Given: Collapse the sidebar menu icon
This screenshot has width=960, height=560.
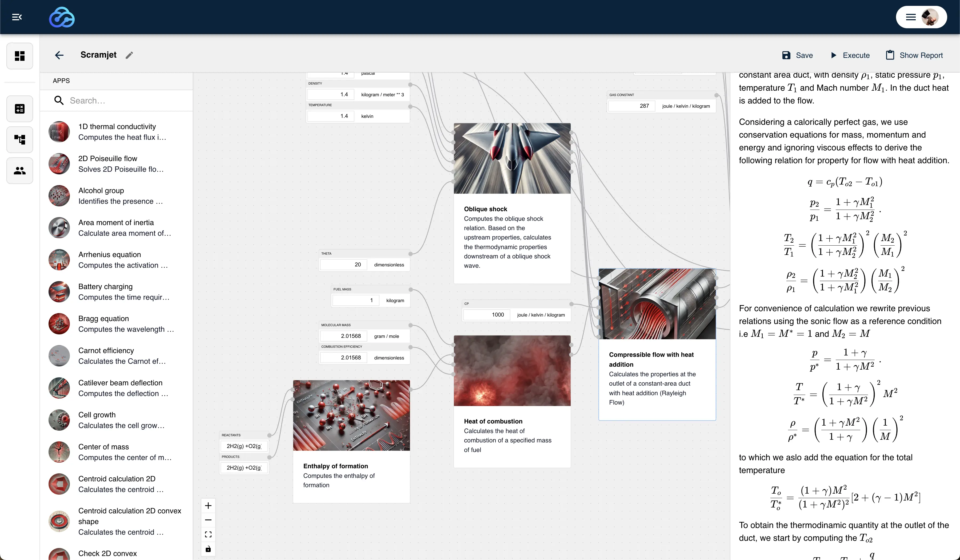Looking at the screenshot, I should tap(17, 17).
